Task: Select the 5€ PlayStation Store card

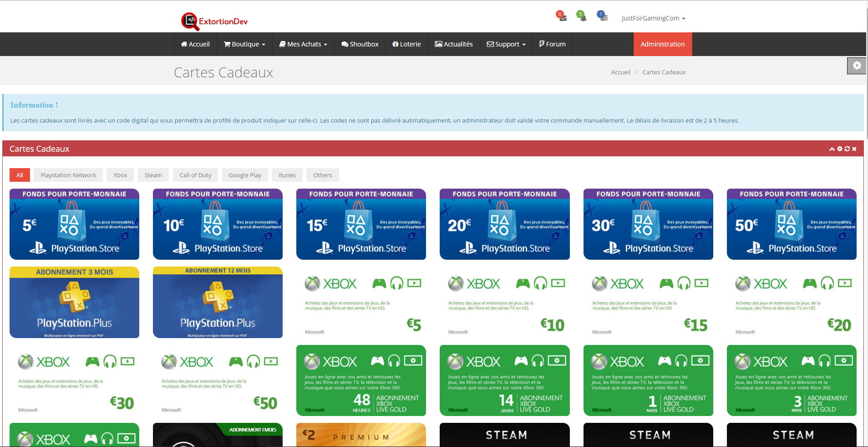Action: click(x=74, y=224)
